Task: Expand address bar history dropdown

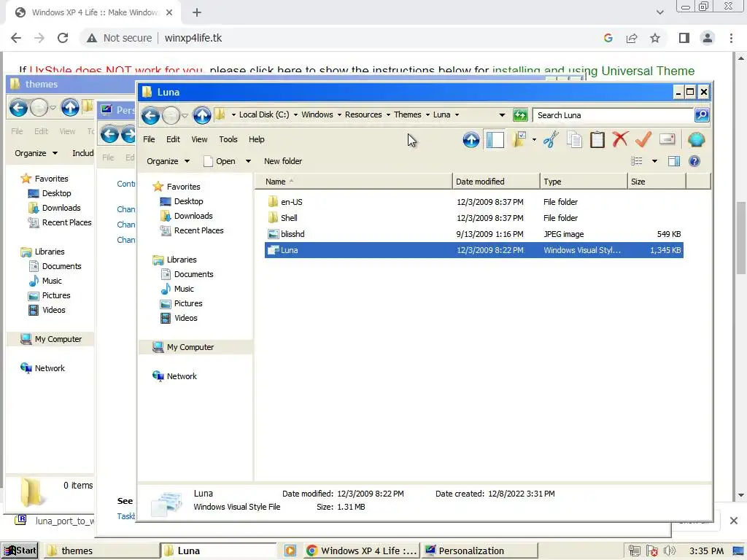Action: click(502, 114)
